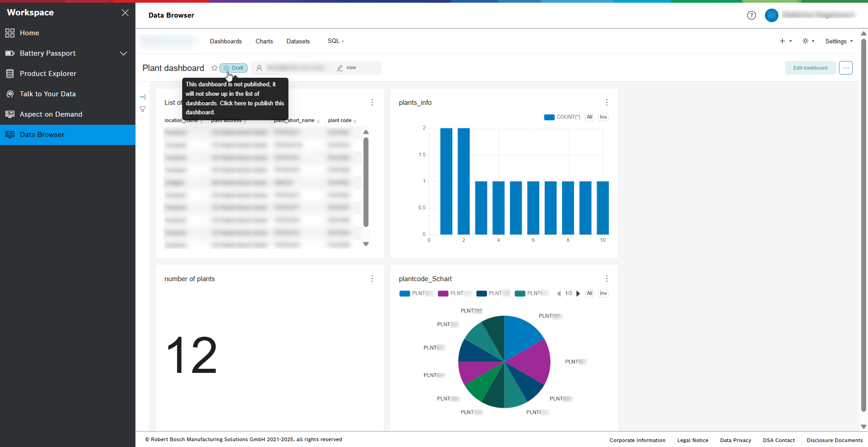Toggle COUNT(*) series in plants_info legend
Image resolution: width=868 pixels, height=447 pixels.
[562, 117]
